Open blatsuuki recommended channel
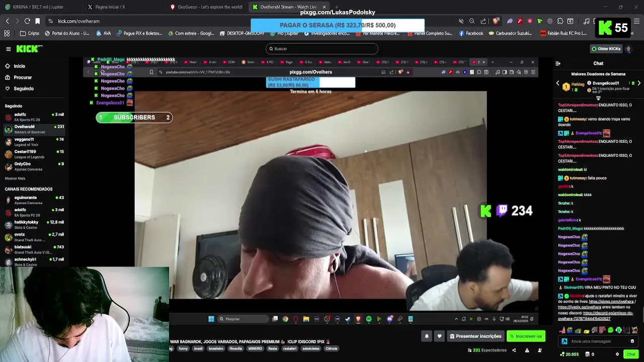 point(34,249)
